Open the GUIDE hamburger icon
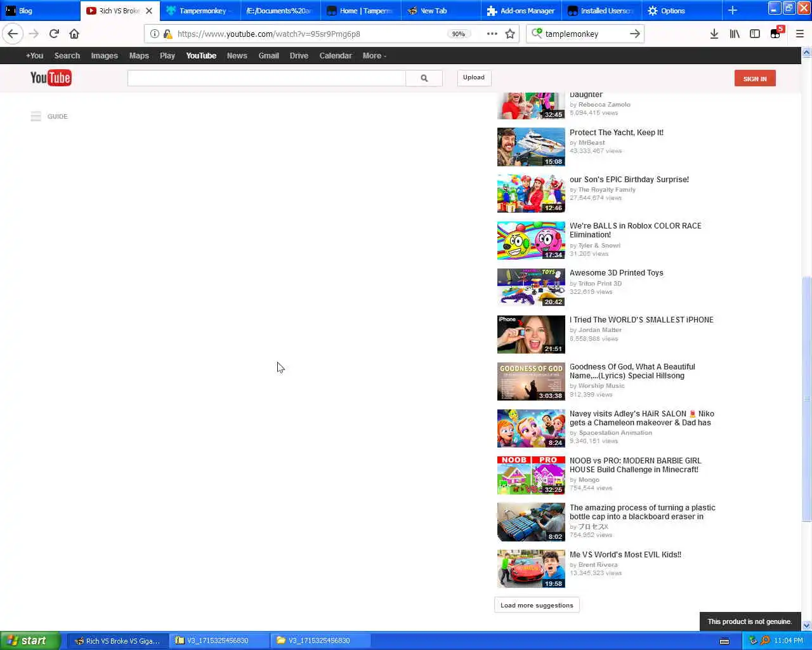 36,116
